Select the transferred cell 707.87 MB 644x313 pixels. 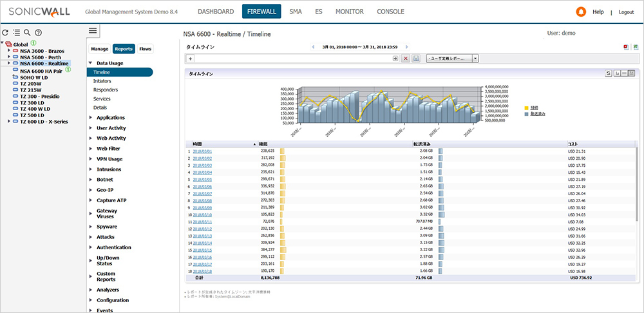pos(424,222)
